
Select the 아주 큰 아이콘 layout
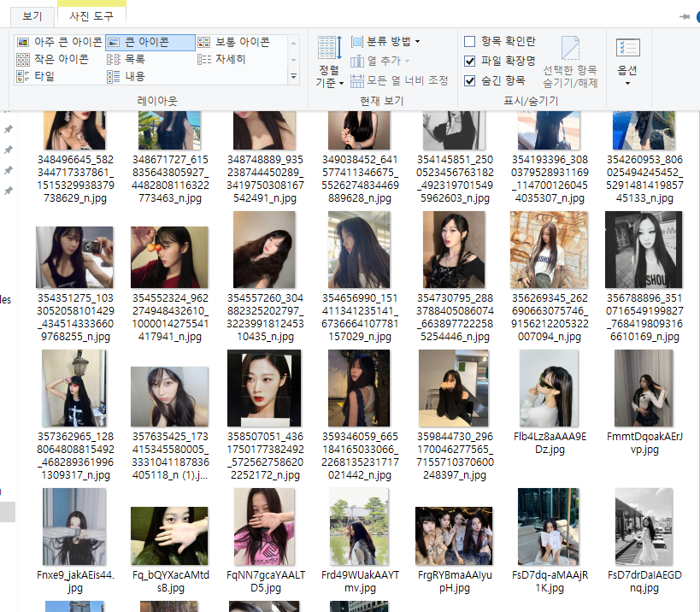[x=60, y=42]
